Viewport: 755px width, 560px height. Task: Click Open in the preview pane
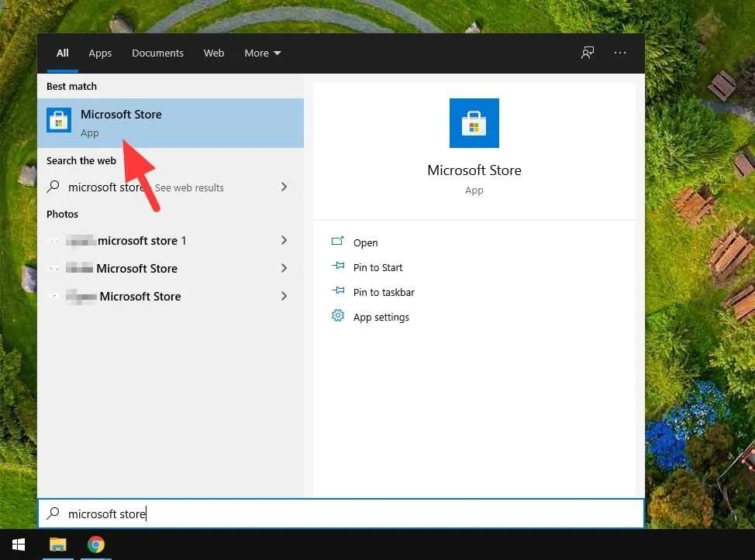pyautogui.click(x=365, y=242)
